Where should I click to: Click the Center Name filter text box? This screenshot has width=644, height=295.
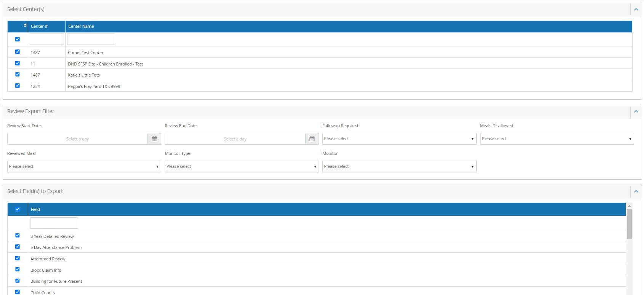(x=91, y=39)
